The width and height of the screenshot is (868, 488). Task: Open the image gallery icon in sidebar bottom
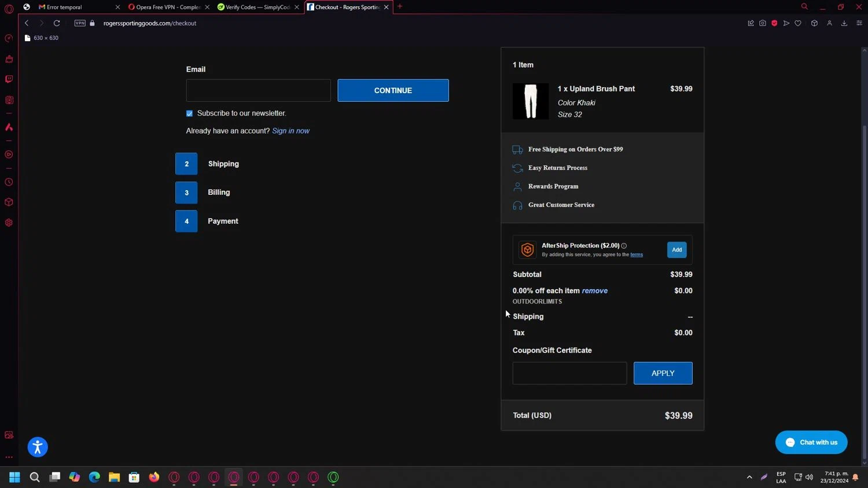click(9, 435)
